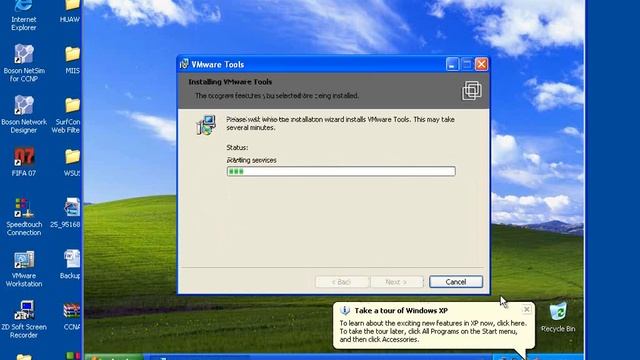The height and width of the screenshot is (360, 640).
Task: Launch the FIFA 07 desktop icon
Action: pyautogui.click(x=24, y=162)
